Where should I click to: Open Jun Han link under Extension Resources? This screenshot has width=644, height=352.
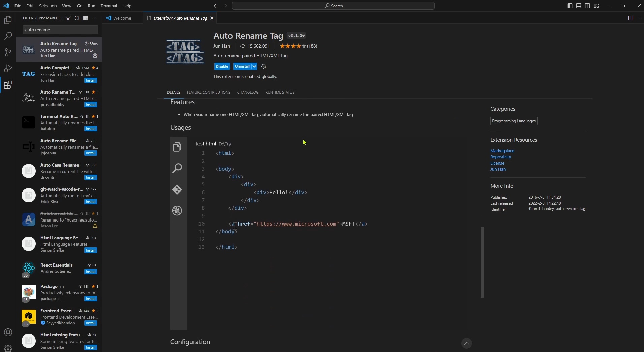[498, 169]
